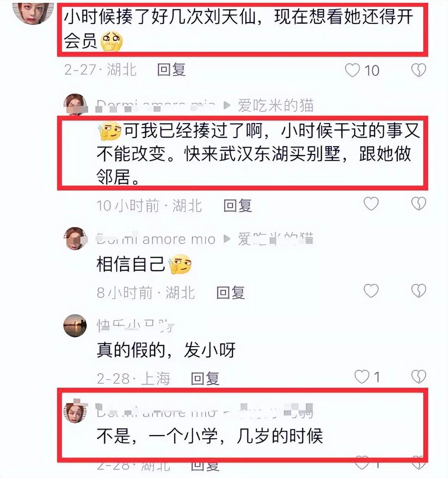Select the comment text 不是，一个小学，几岁的时候
This screenshot has width=448, height=478.
[x=210, y=436]
